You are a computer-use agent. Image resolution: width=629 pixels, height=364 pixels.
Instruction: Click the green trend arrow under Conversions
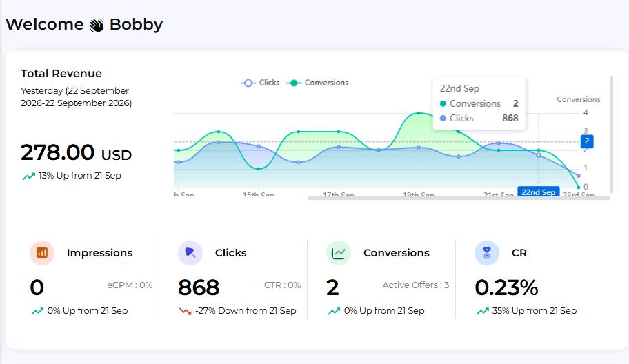click(334, 311)
